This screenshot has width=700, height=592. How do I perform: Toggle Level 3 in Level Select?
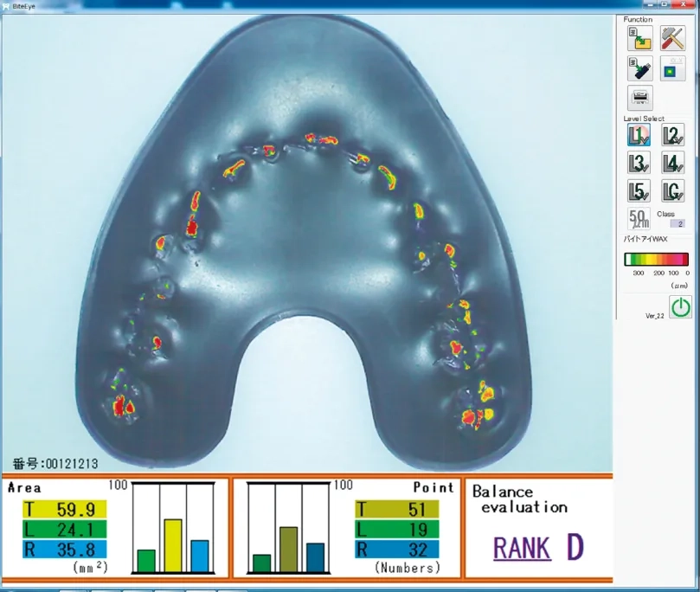[639, 164]
